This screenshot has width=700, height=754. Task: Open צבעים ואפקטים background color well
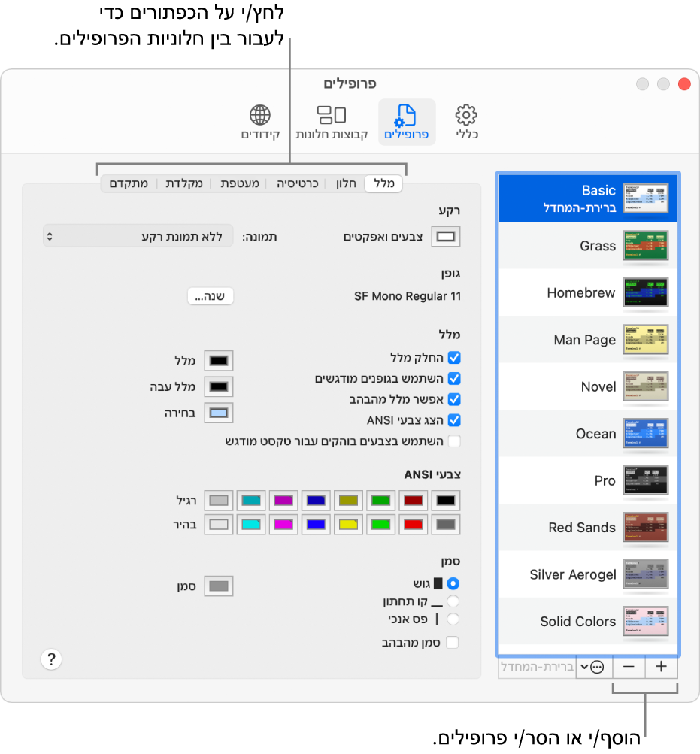tap(446, 237)
